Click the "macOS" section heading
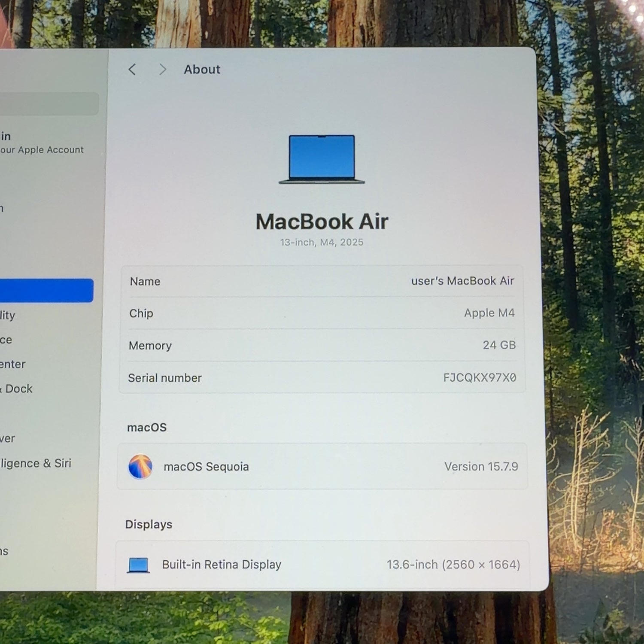The height and width of the screenshot is (644, 644). tap(147, 428)
